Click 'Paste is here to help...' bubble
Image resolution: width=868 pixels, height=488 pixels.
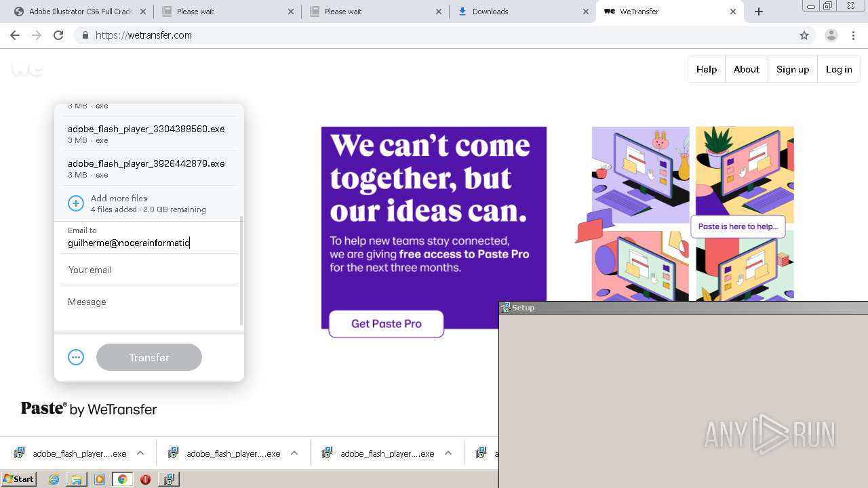pos(738,226)
